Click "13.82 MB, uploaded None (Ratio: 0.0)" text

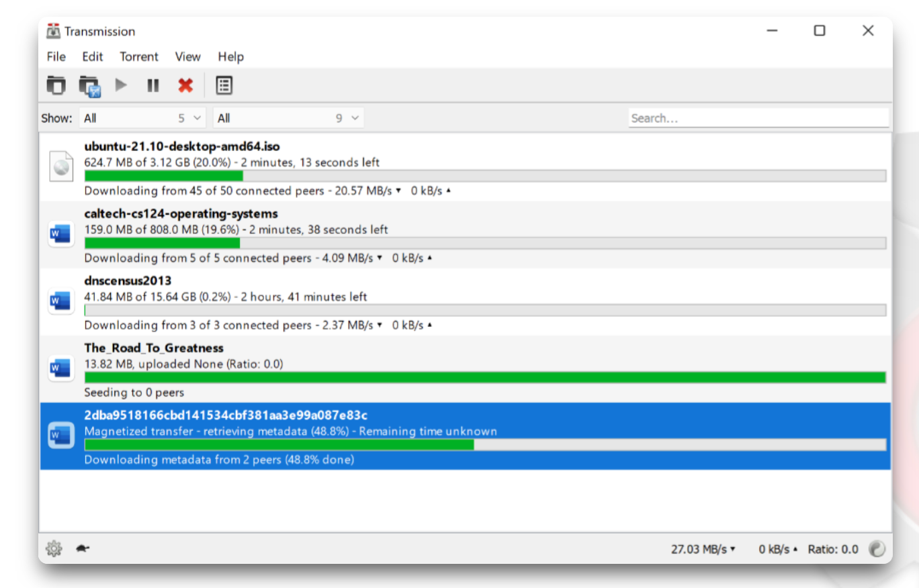click(183, 364)
